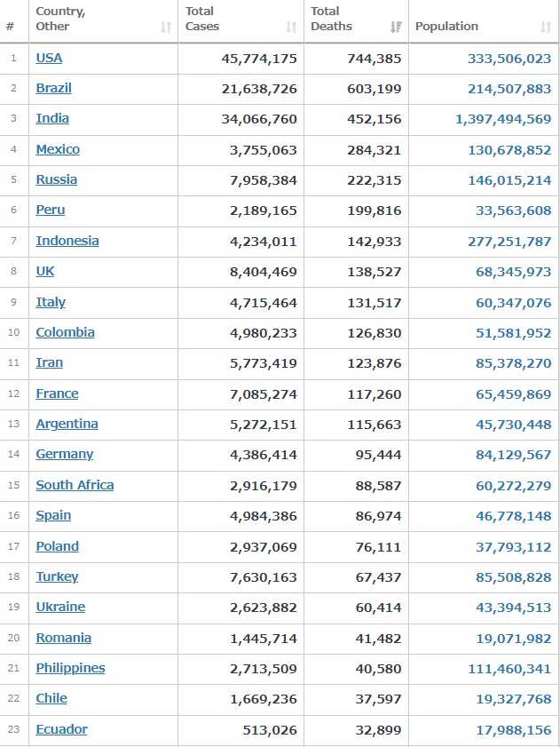Click the sort icon beside Population header

point(546,28)
